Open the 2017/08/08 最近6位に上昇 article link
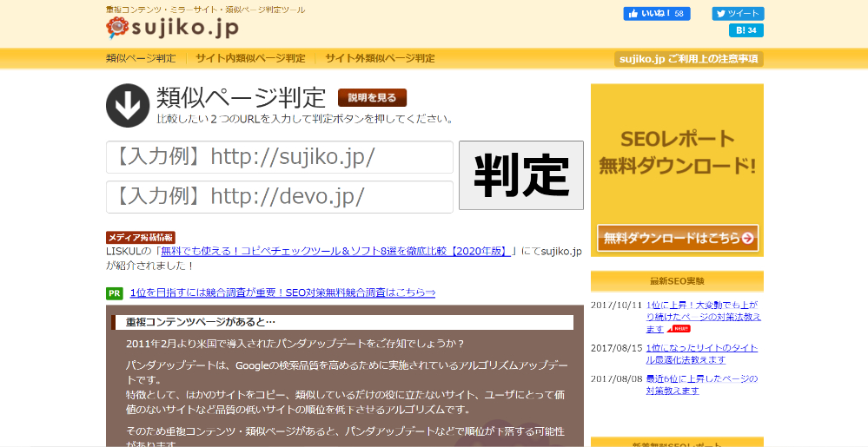 [x=701, y=385]
